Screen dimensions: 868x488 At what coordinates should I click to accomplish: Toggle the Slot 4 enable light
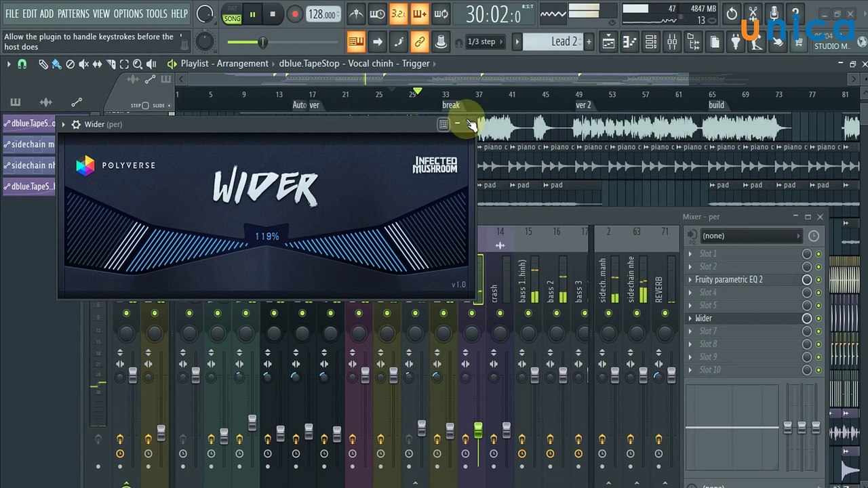pos(818,292)
